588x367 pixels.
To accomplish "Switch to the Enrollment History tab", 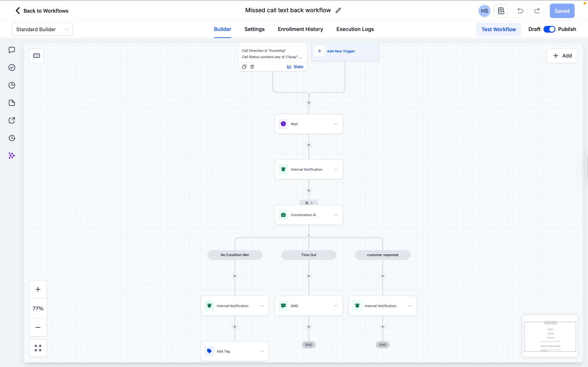I will [x=300, y=29].
